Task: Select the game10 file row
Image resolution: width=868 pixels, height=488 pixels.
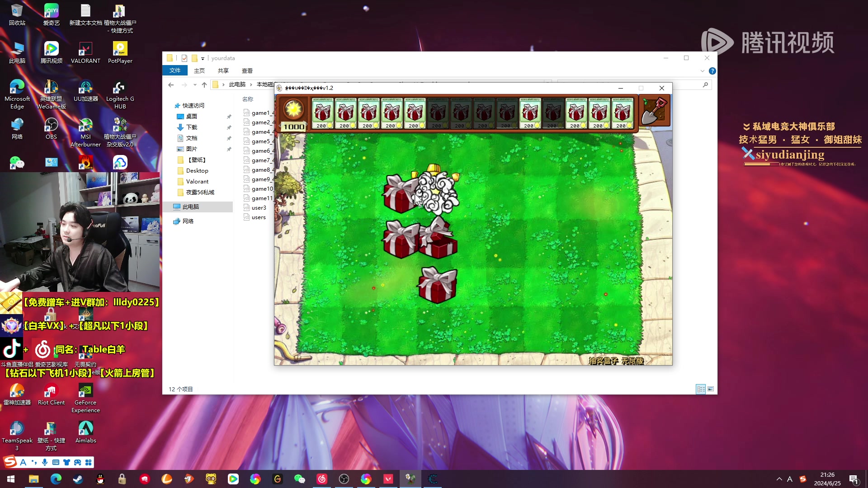Action: pos(259,189)
